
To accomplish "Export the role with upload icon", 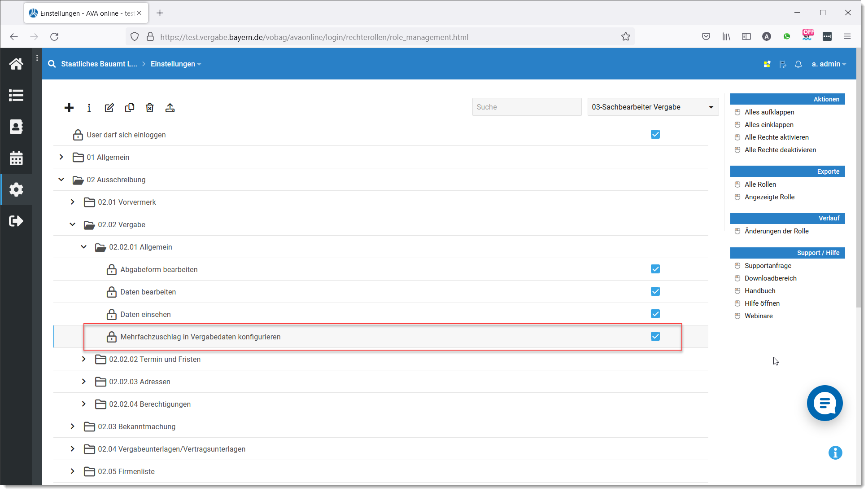I will [x=170, y=108].
